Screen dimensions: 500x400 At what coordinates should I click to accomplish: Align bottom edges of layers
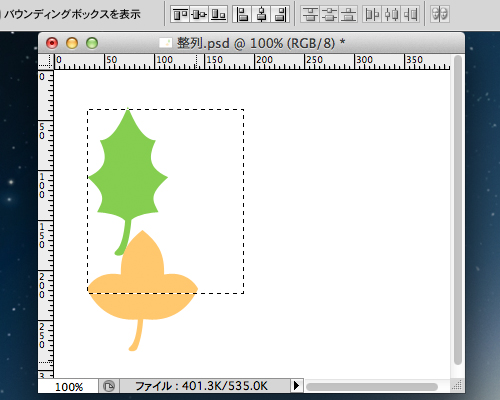coord(219,14)
